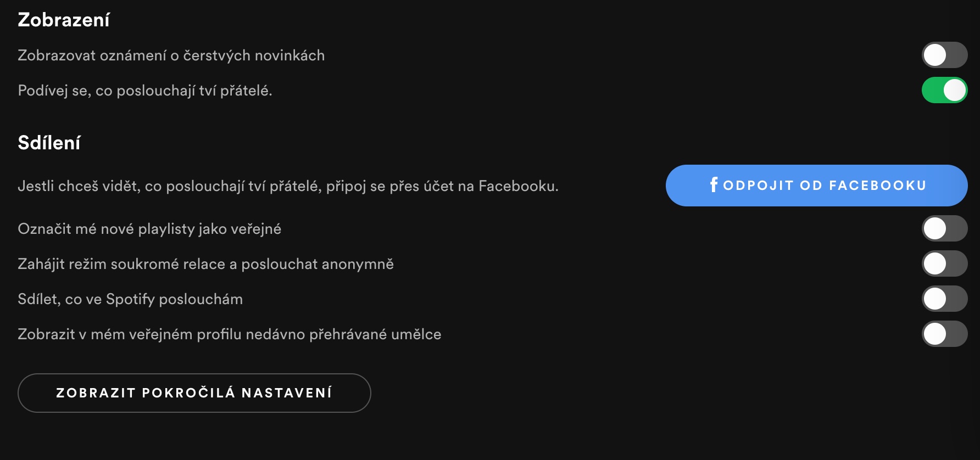980x460 pixels.
Task: Toggle showing recently played artists on profile
Action: (x=944, y=334)
